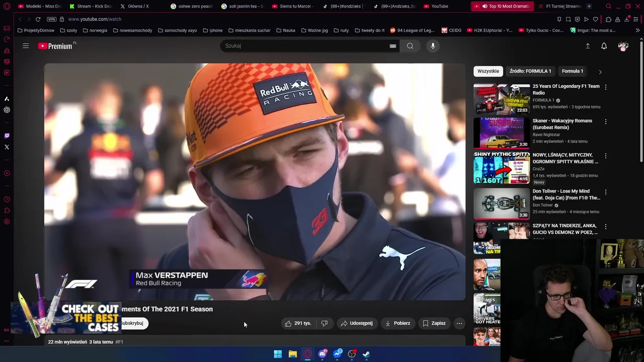Toggle the VPN badge in address bar

(51, 19)
